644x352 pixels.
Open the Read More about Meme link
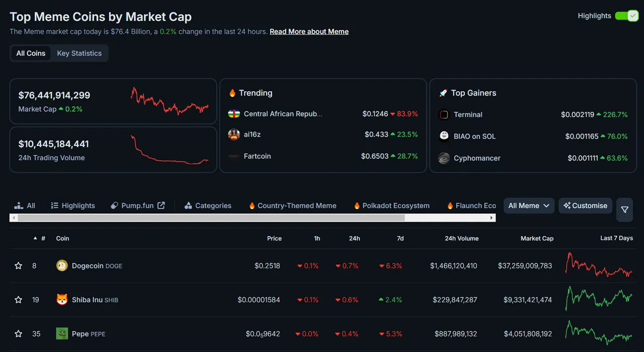pos(309,31)
